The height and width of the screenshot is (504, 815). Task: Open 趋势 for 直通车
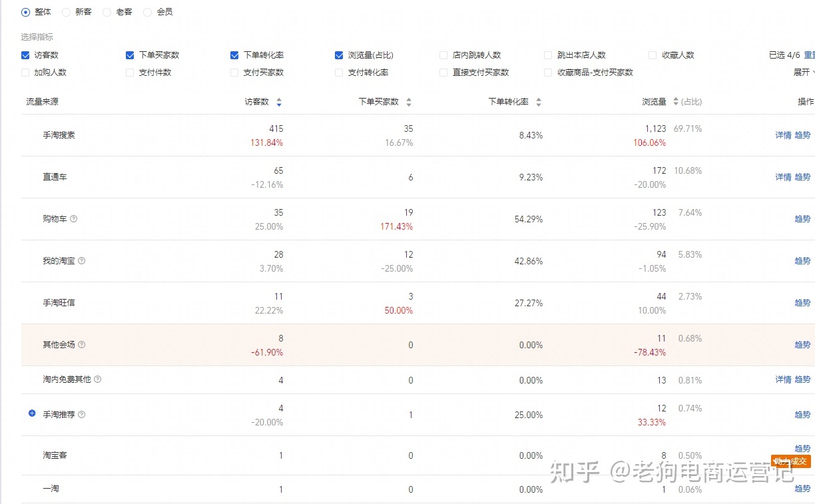click(x=802, y=177)
